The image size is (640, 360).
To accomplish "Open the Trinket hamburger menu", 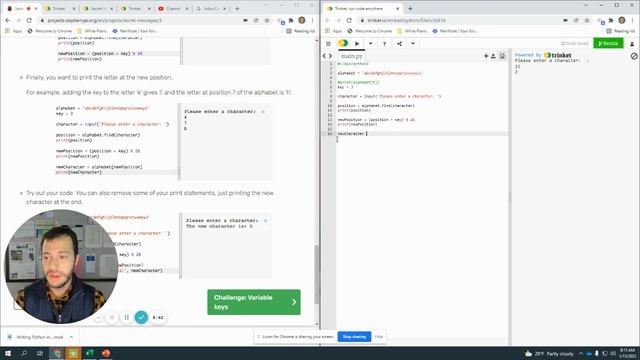I will (328, 43).
